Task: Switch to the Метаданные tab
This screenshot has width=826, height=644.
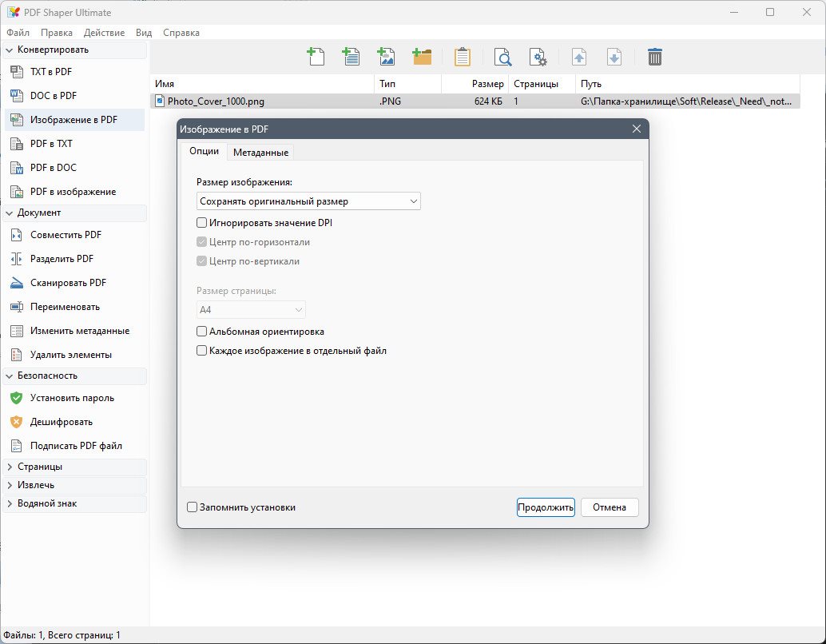Action: pos(260,153)
